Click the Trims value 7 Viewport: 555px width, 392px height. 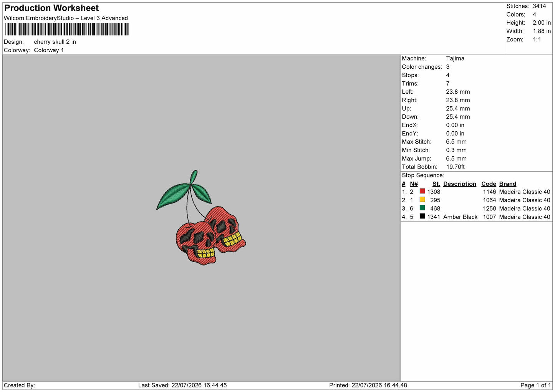(x=447, y=84)
